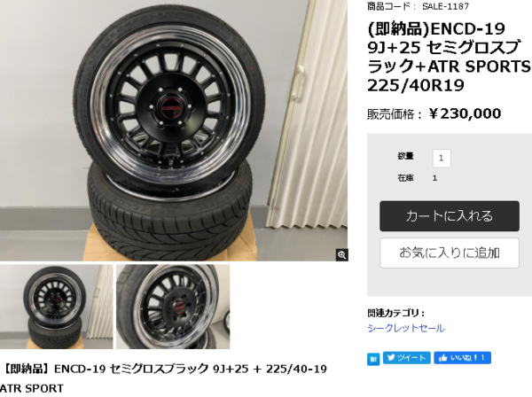
Task: Click the ￥230,000 sale price text
Action: pos(465,113)
